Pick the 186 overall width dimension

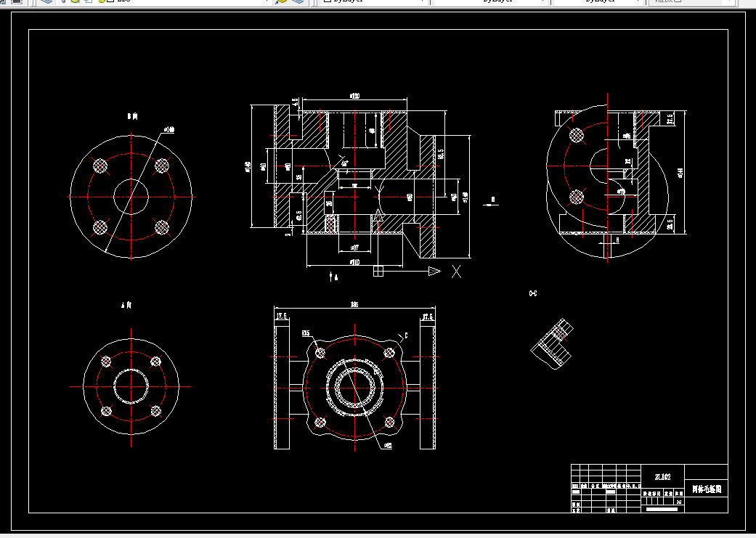(354, 304)
